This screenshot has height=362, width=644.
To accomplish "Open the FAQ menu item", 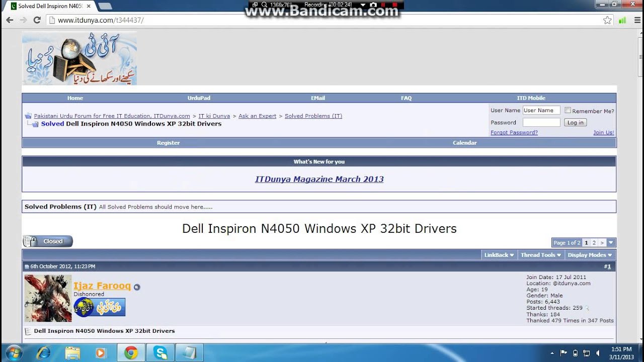I will 406,98.
